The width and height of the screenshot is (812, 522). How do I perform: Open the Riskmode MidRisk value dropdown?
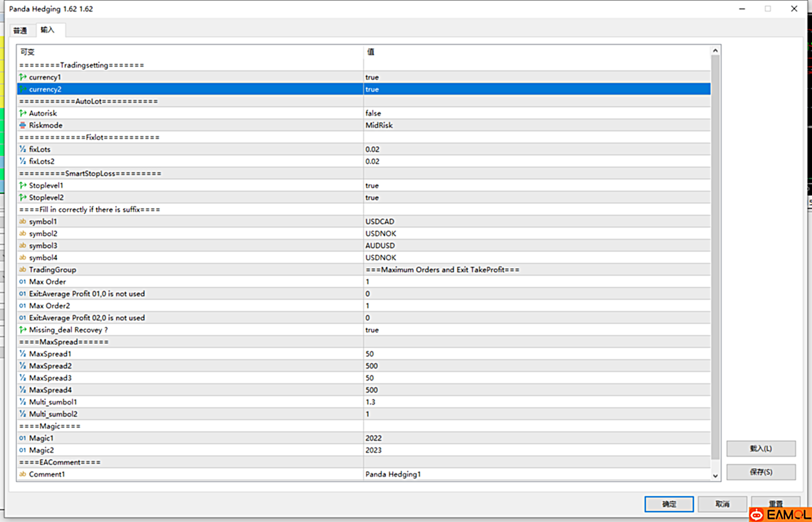[536, 125]
